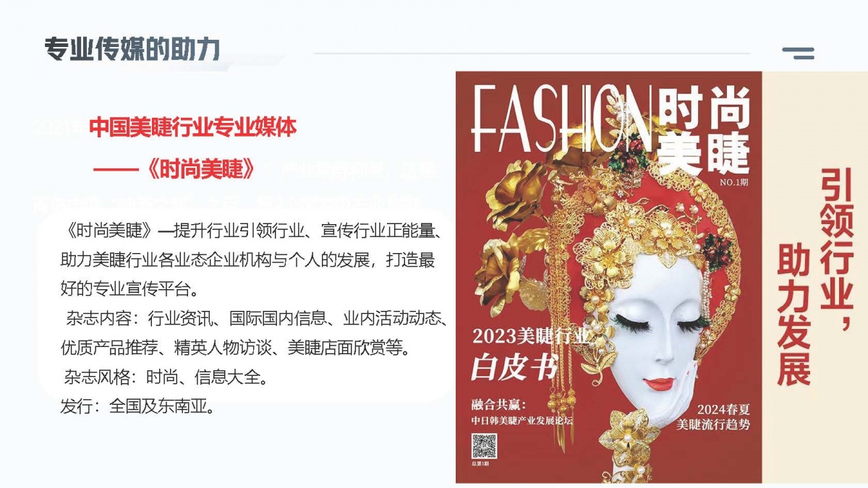Click the 时尚美睫 masthead on the cover
Viewport: 868px width, 488px height.
[x=705, y=131]
